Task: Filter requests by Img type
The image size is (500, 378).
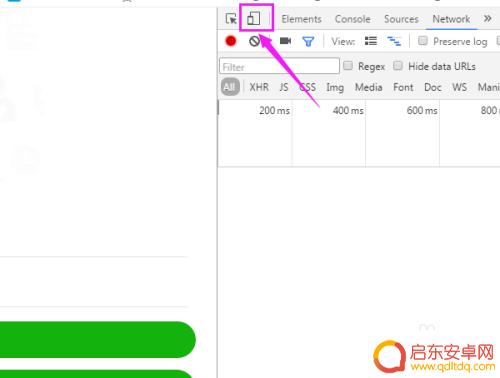Action: coord(335,88)
